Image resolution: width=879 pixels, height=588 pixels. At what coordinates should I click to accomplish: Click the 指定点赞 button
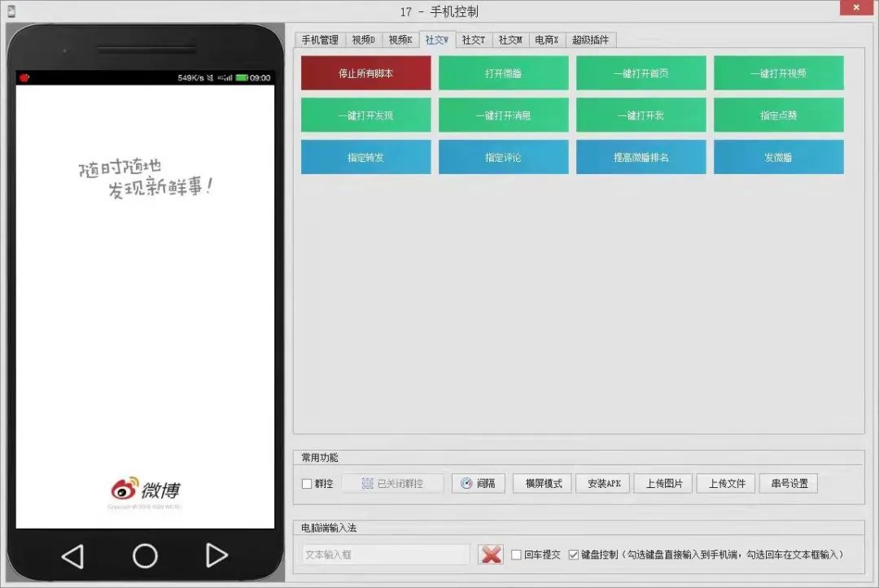779,115
